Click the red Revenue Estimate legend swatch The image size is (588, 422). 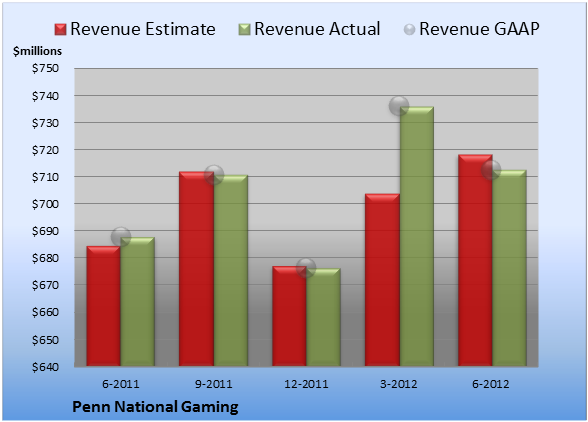pos(60,30)
